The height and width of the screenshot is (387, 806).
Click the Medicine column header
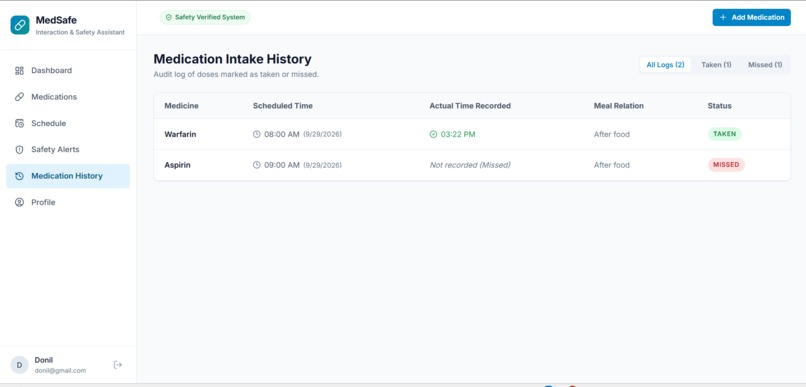pos(181,106)
